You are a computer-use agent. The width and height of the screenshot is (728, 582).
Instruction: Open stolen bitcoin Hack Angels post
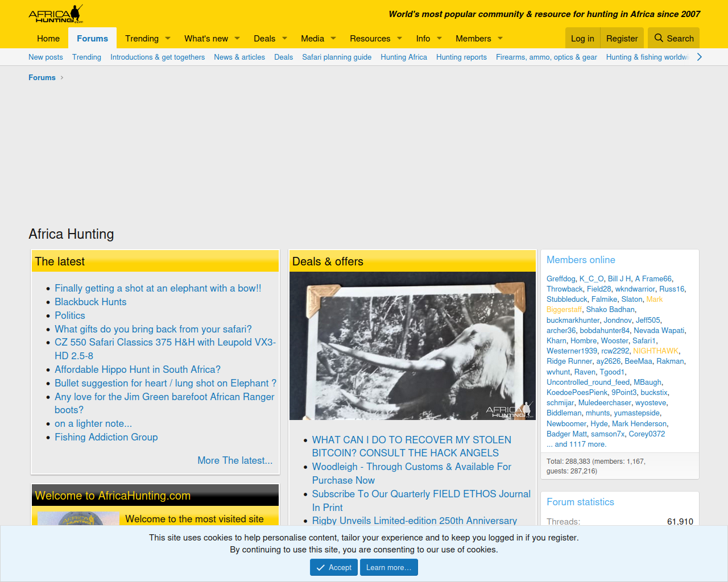(x=412, y=446)
